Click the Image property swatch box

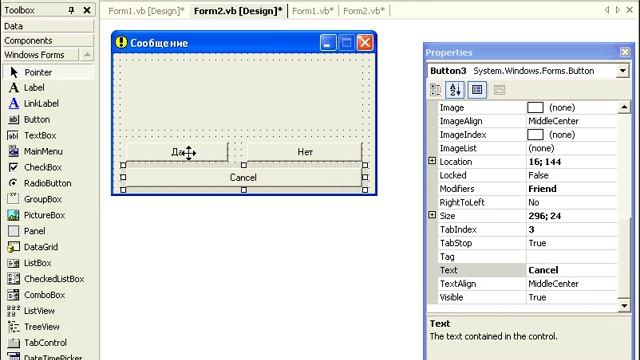(x=535, y=107)
